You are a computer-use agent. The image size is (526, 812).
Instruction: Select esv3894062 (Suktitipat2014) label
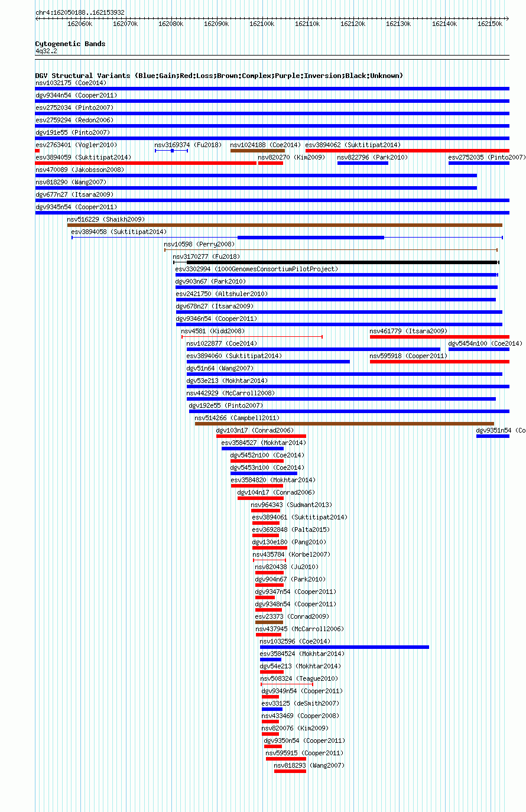tap(353, 145)
